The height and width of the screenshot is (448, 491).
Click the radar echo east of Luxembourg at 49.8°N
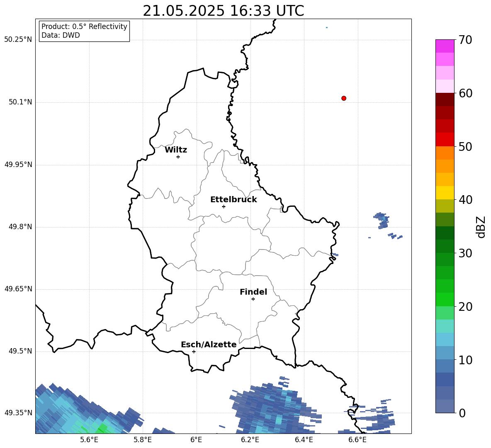click(x=382, y=220)
